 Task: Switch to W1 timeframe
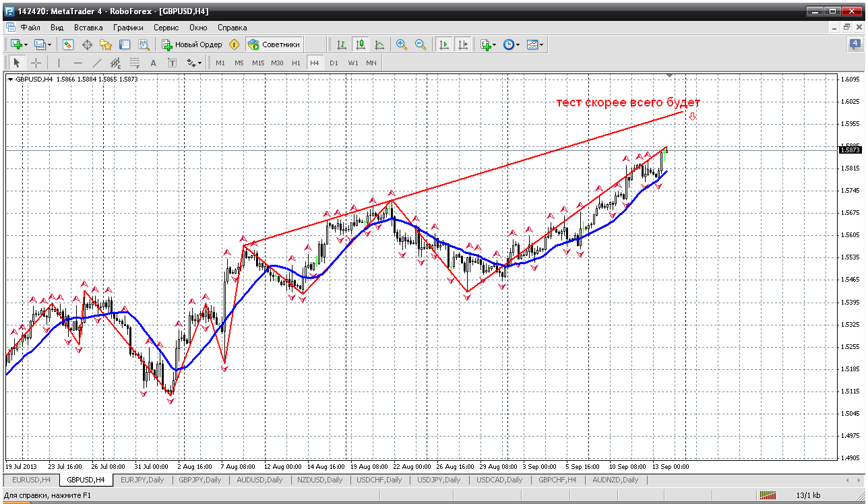353,63
